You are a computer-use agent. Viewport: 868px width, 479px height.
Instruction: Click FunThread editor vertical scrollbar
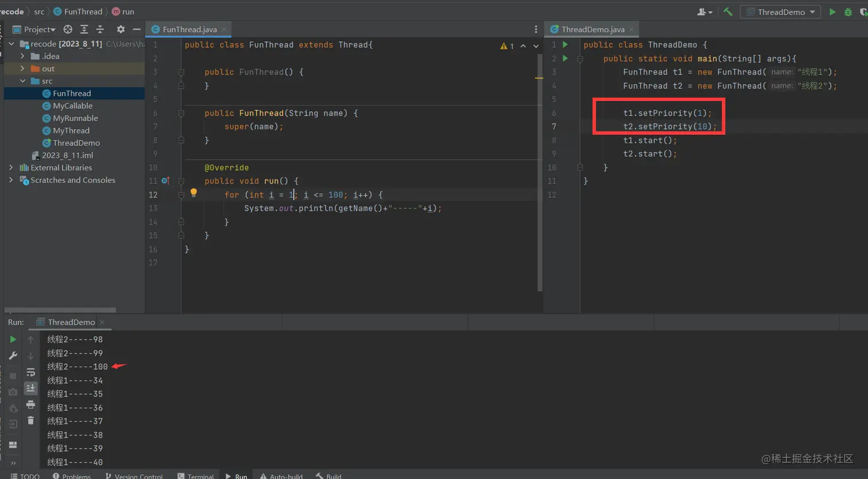pos(540,172)
